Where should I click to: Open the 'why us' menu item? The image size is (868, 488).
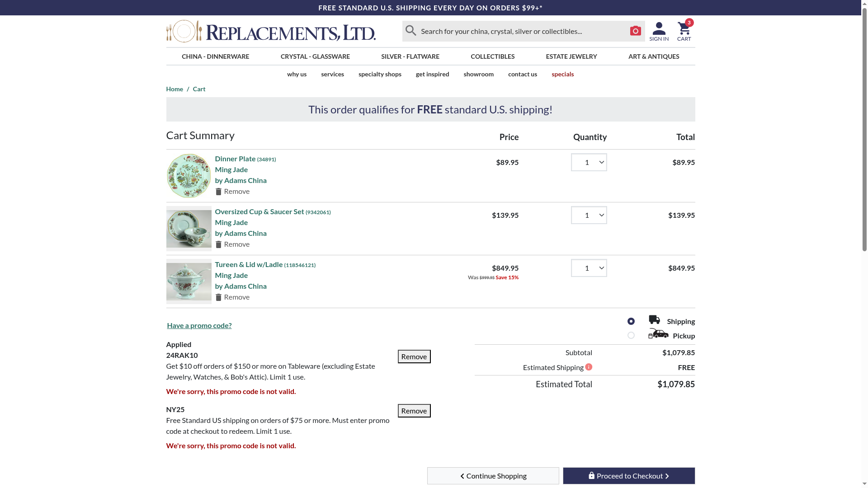pyautogui.click(x=297, y=74)
